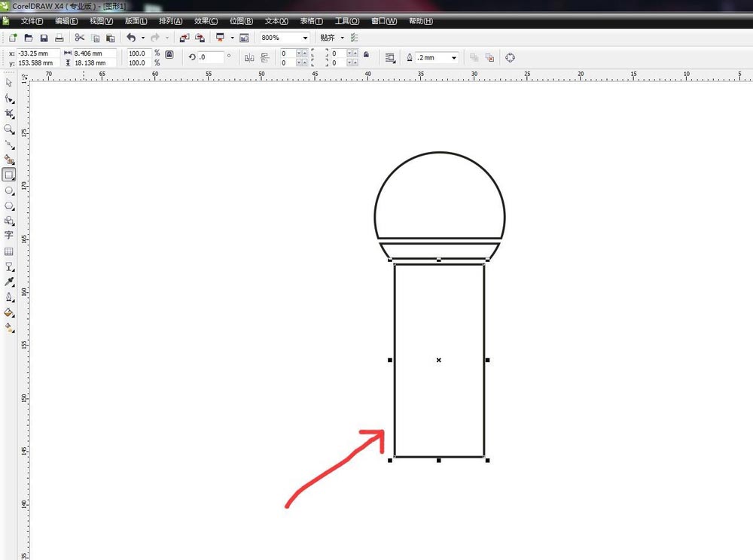The height and width of the screenshot is (560, 753).
Task: Click the Convert to curves button
Action: (510, 58)
